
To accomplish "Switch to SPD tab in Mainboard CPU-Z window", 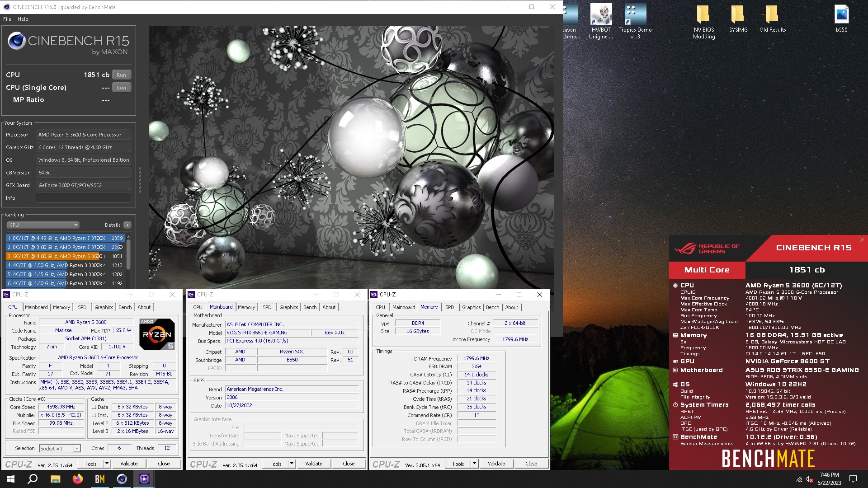I will (267, 307).
